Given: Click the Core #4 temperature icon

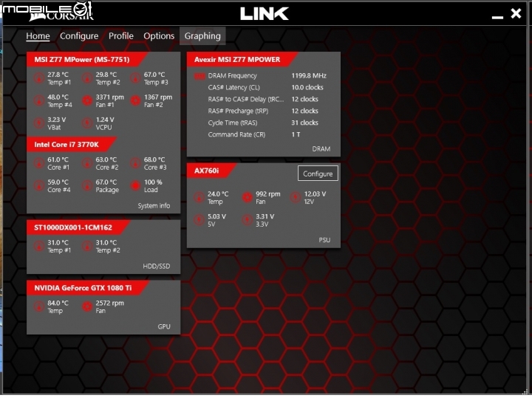Looking at the screenshot, I should pos(39,186).
